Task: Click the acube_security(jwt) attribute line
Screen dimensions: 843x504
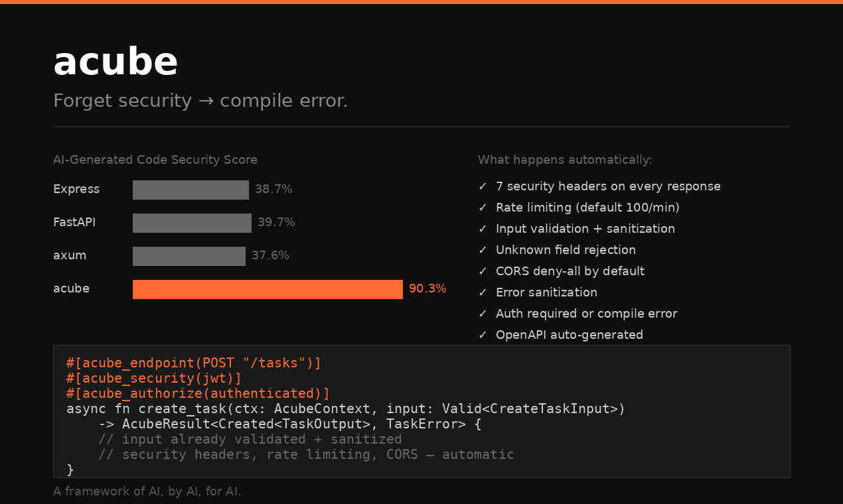Action: click(154, 378)
